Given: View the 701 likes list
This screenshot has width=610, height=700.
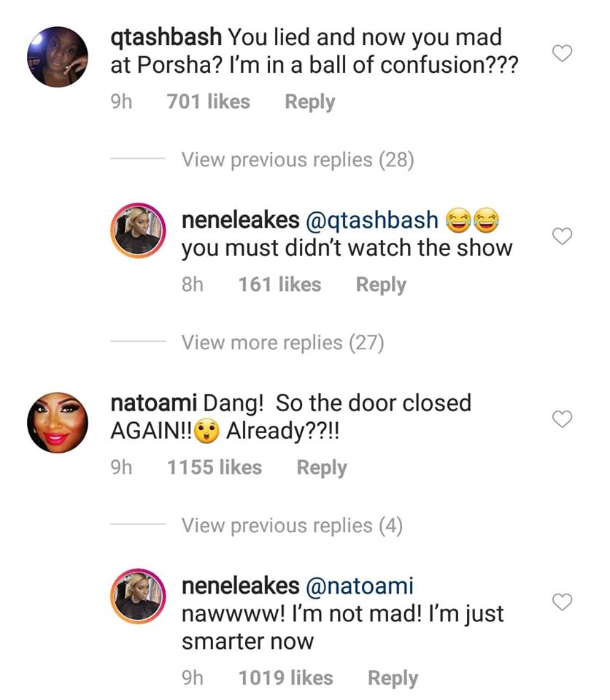Looking at the screenshot, I should pos(208,102).
